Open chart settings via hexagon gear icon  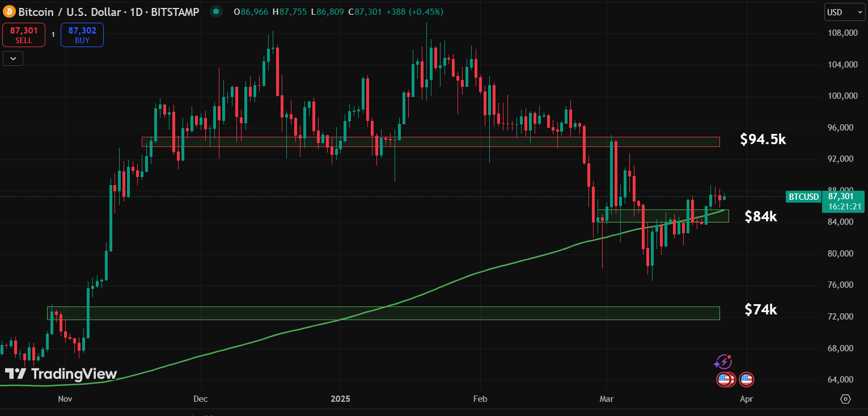pyautogui.click(x=845, y=399)
